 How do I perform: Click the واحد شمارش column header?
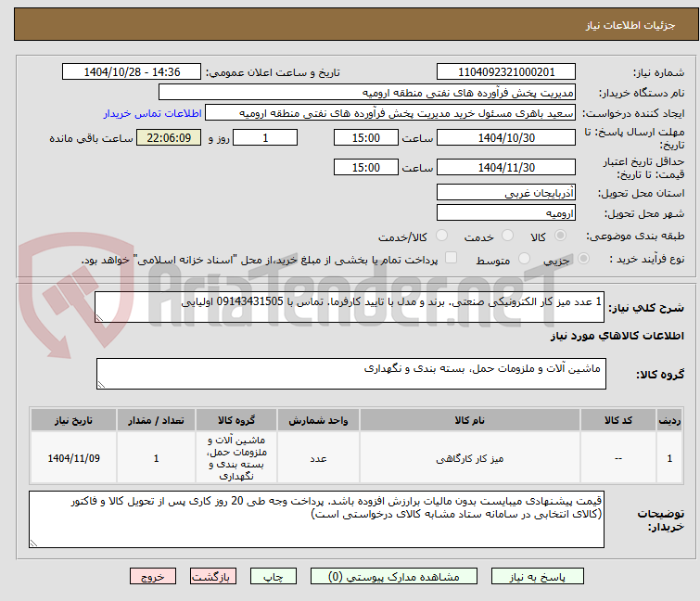pyautogui.click(x=318, y=420)
